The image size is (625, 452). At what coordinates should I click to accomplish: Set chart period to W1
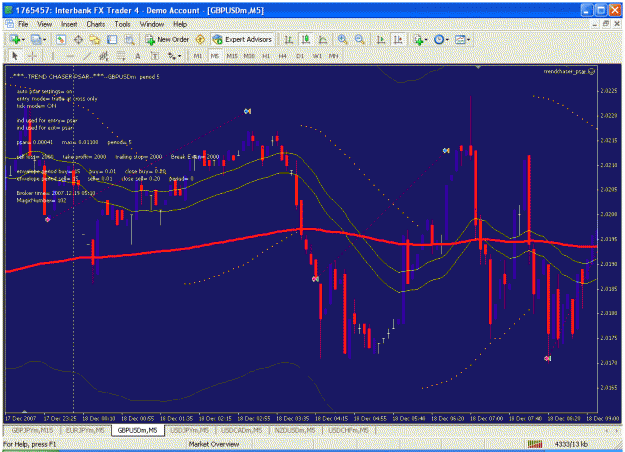pyautogui.click(x=317, y=56)
